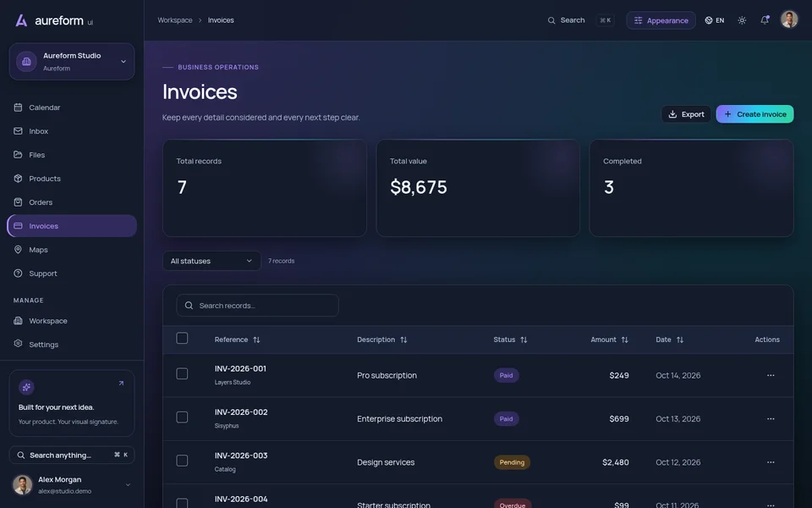This screenshot has width=812, height=508.
Task: Sort by Date column arrows
Action: 680,340
